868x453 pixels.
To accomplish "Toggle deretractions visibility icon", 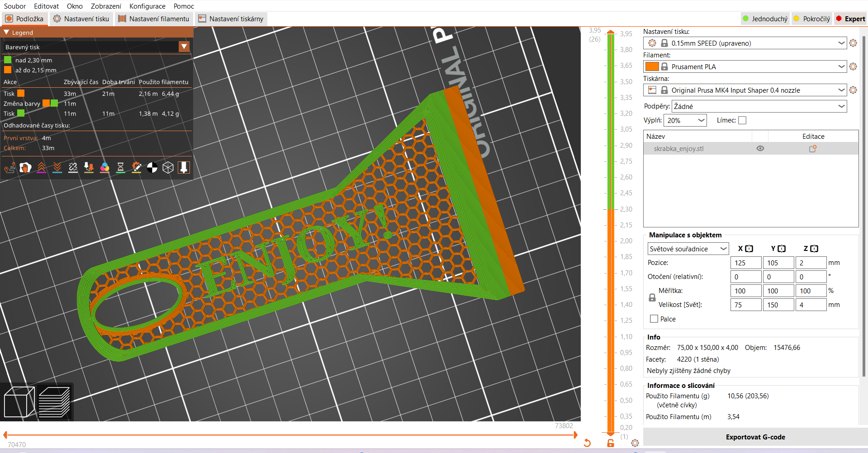I will 57,168.
